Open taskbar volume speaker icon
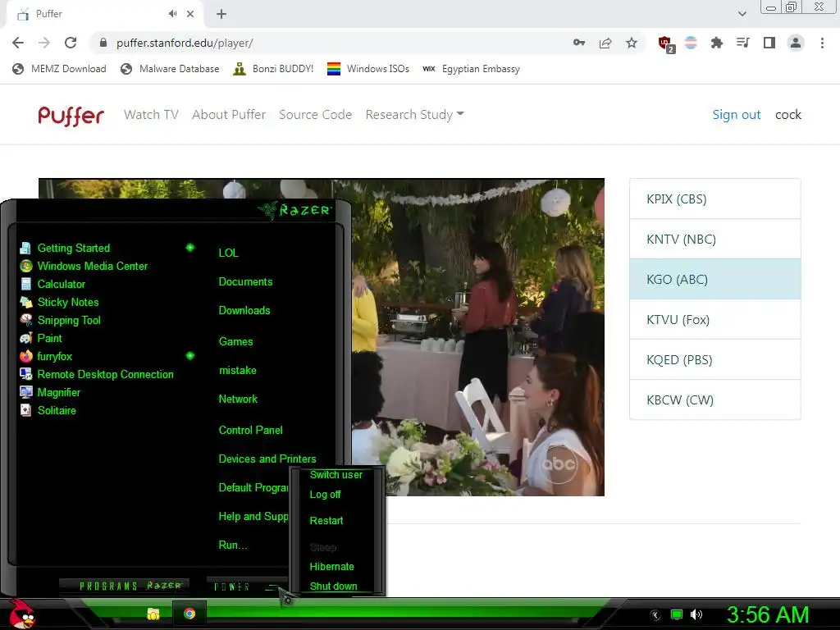The width and height of the screenshot is (840, 630). 696,614
